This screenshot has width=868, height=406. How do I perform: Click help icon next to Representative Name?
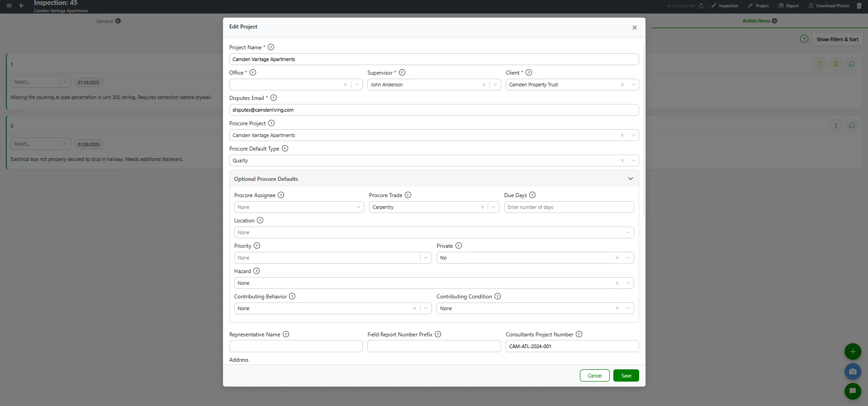[x=286, y=334]
